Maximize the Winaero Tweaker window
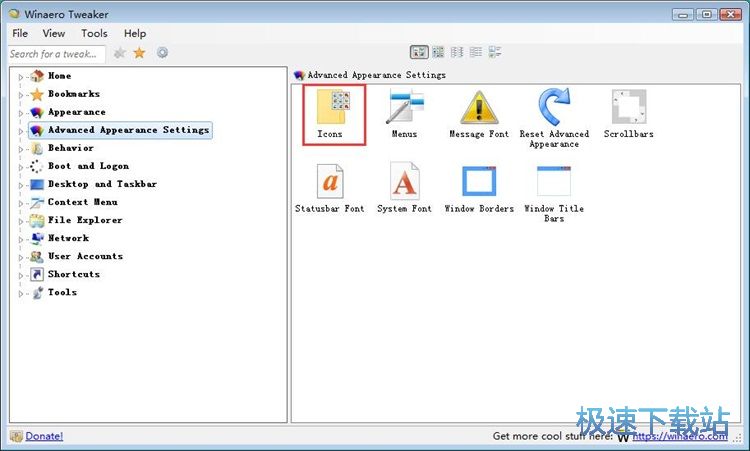Screen dimensions: 750x451 pos(706,14)
